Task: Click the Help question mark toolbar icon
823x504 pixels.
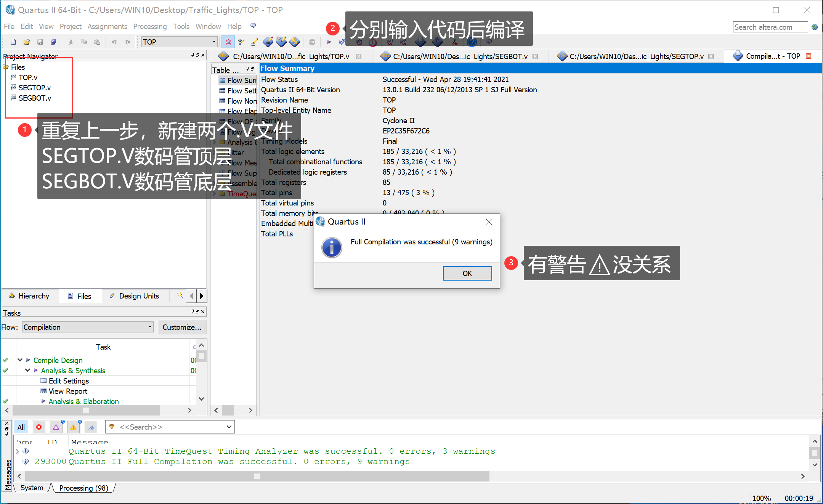Action: (472, 42)
